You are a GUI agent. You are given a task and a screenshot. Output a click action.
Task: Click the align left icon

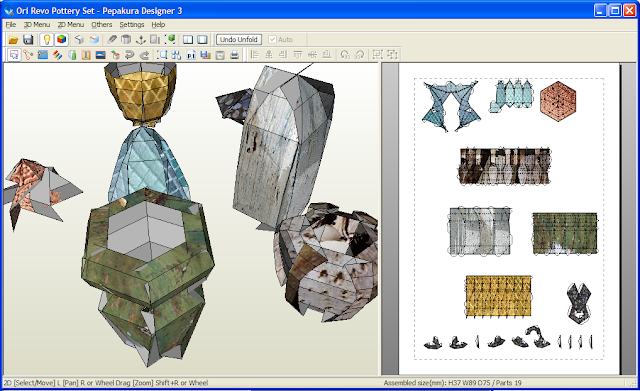(255, 55)
